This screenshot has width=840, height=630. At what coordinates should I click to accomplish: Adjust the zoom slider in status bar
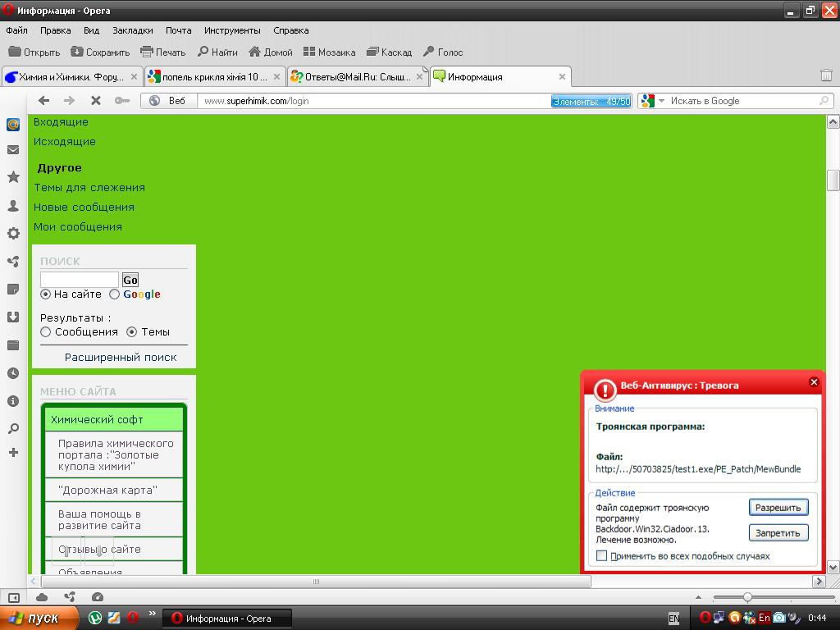coord(747,597)
